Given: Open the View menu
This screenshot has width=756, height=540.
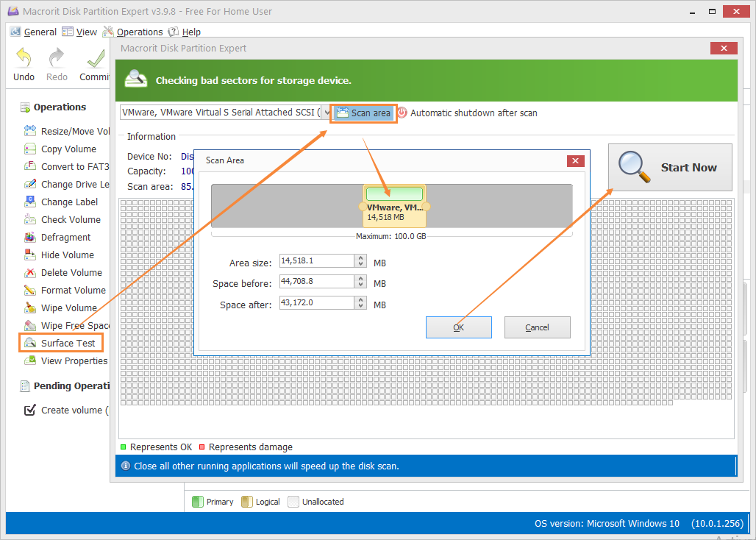Looking at the screenshot, I should (80, 32).
